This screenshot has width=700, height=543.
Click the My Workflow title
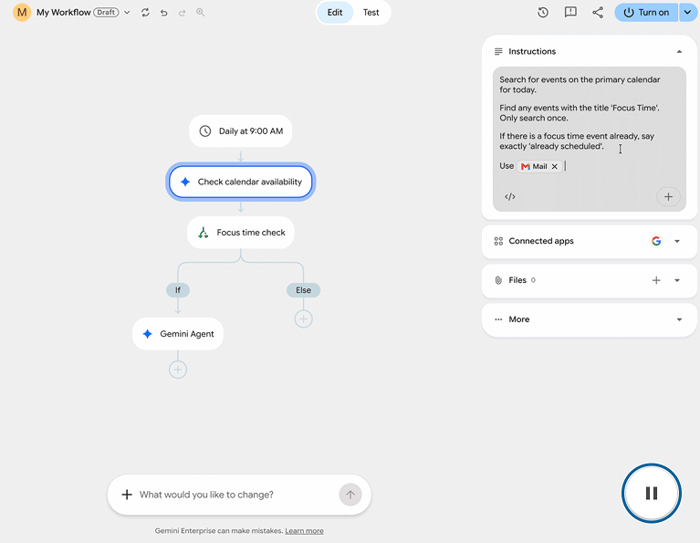click(x=63, y=13)
